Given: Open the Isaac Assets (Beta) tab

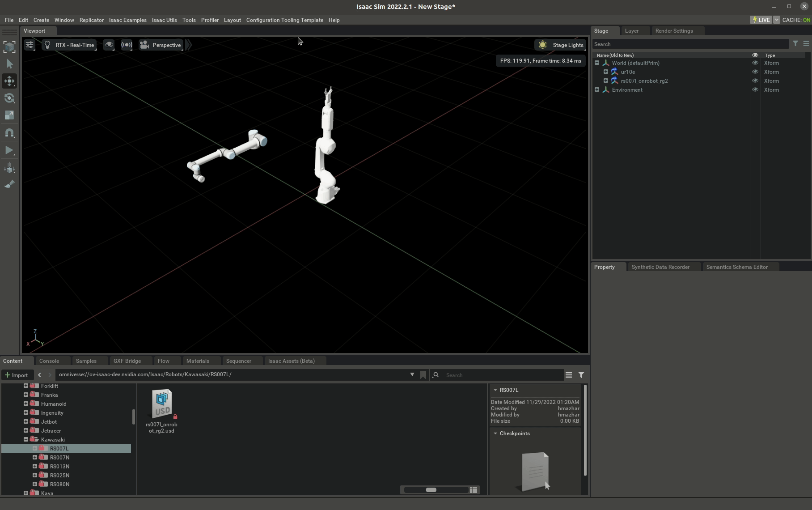Looking at the screenshot, I should pyautogui.click(x=292, y=361).
